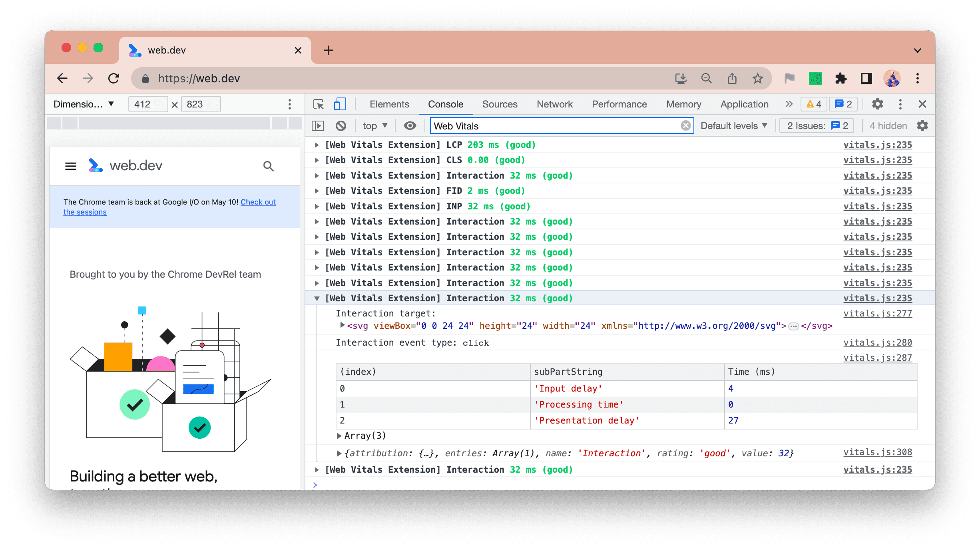Toggle device toolbar mobile view
This screenshot has width=980, height=549.
(x=340, y=103)
